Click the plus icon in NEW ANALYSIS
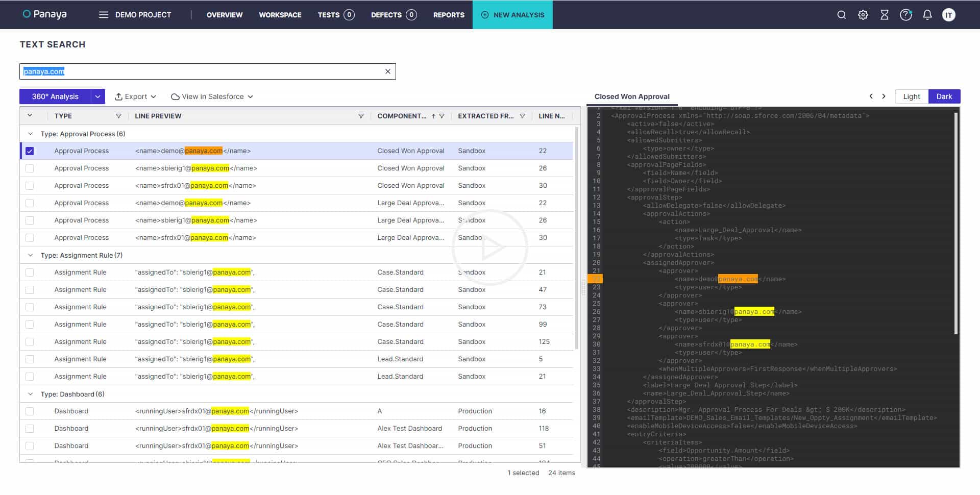This screenshot has height=495, width=980. (x=485, y=15)
